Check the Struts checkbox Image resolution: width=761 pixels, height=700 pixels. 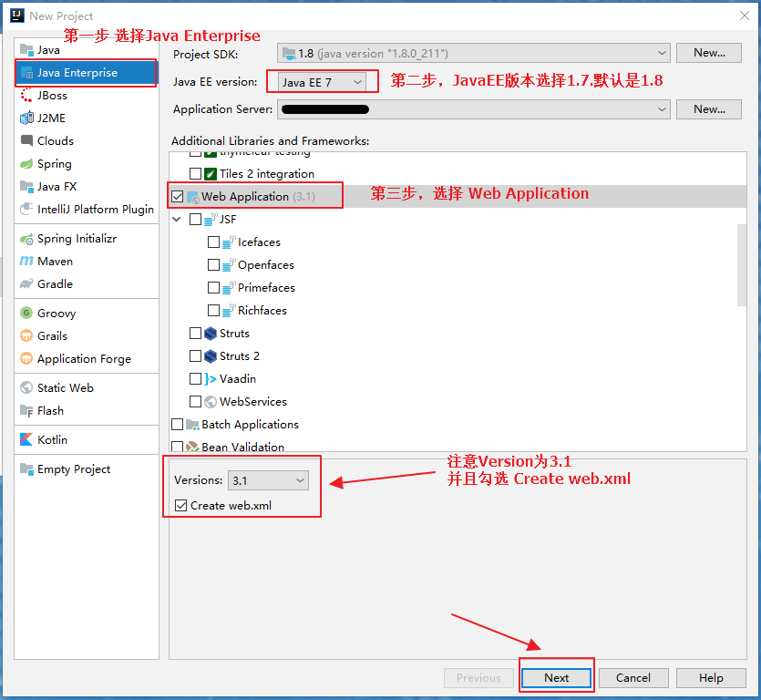click(x=195, y=334)
